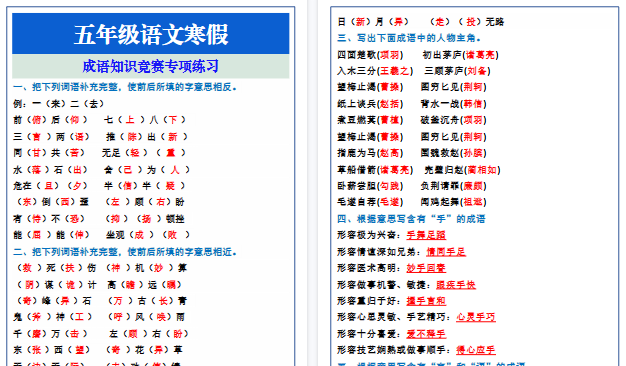This screenshot has height=366, width=626.
Task: Click the heading '三、写出下面成语中的人物主角'
Action: [x=409, y=38]
